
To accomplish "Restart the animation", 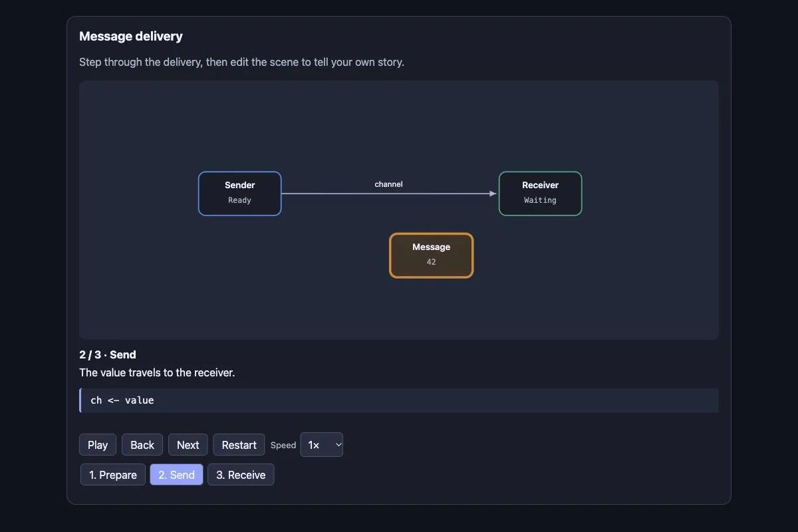I will pos(239,445).
